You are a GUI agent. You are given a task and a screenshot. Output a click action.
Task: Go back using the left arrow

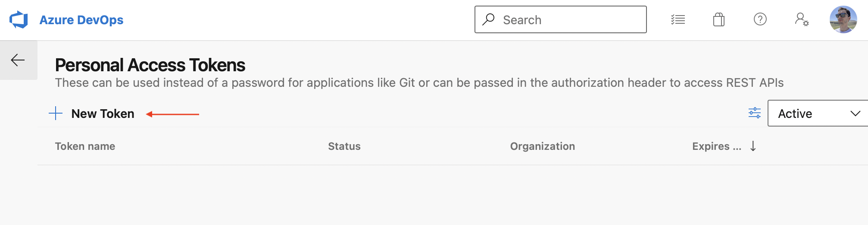coord(18,60)
